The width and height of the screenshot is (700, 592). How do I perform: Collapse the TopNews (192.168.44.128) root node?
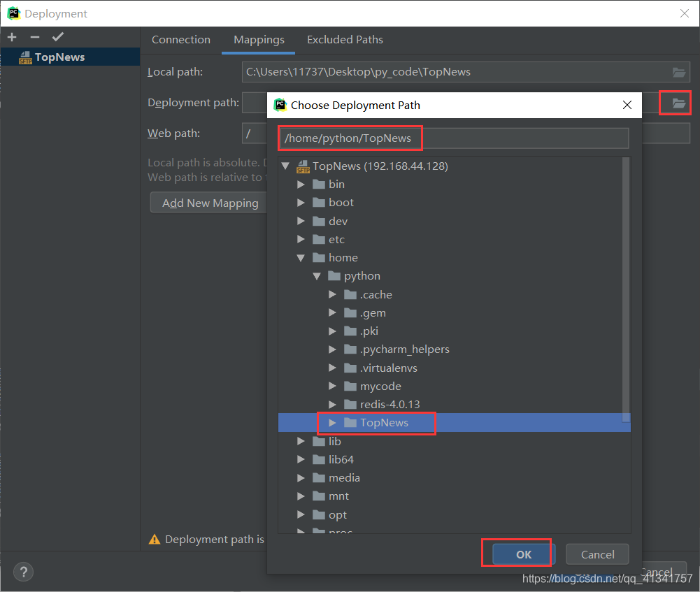click(x=286, y=166)
